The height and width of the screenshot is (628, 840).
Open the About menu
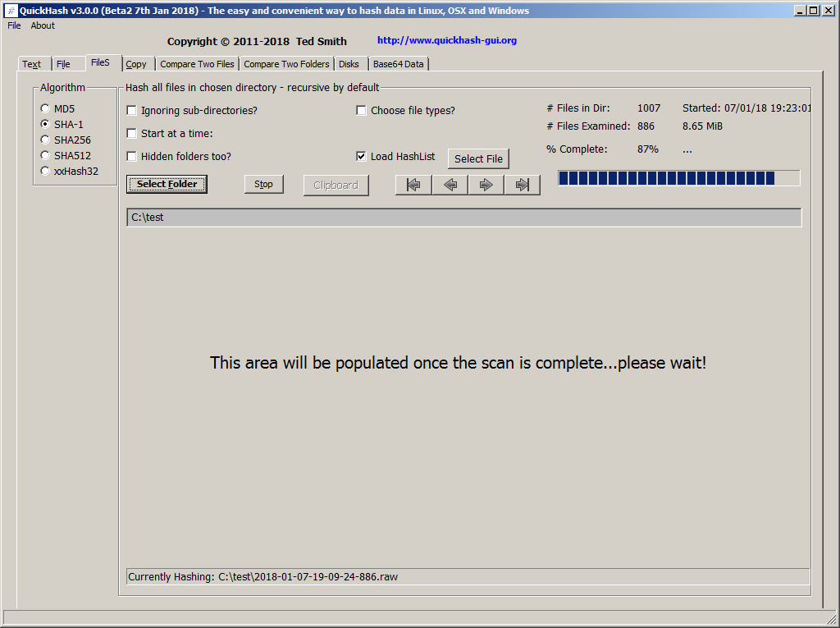coord(43,25)
